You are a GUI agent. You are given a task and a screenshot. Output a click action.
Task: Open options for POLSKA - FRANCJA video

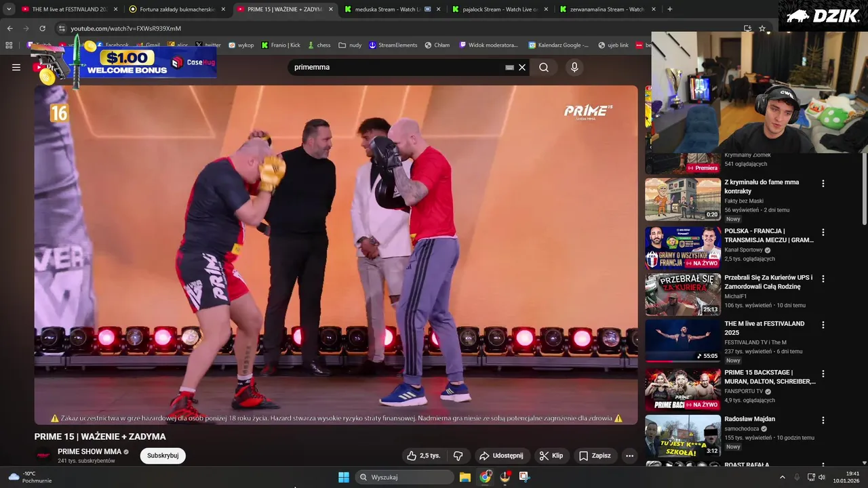pos(823,232)
